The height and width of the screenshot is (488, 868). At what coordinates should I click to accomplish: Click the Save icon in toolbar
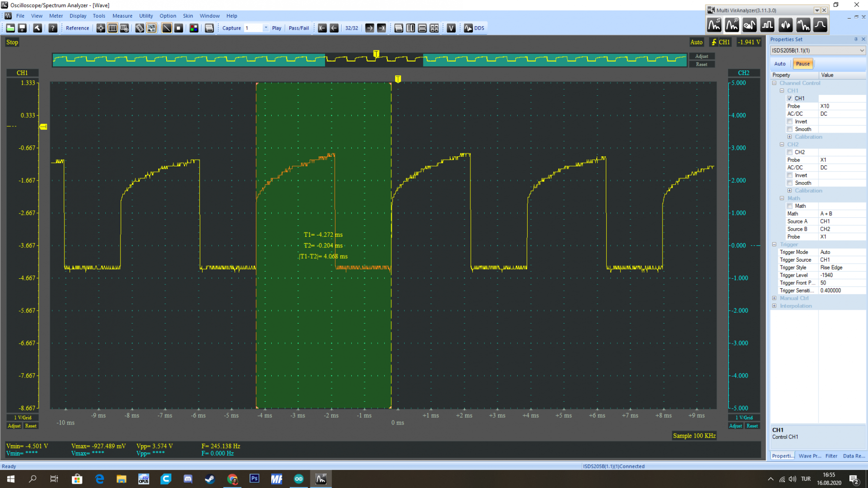coord(22,28)
